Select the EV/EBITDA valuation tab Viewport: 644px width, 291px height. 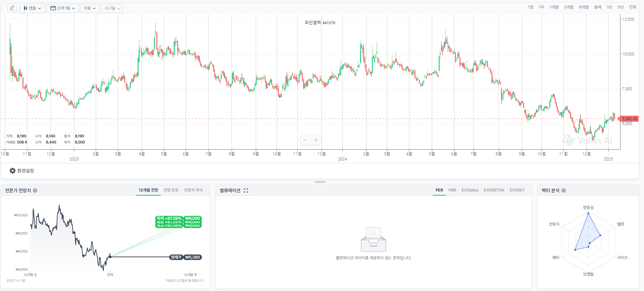pos(494,190)
